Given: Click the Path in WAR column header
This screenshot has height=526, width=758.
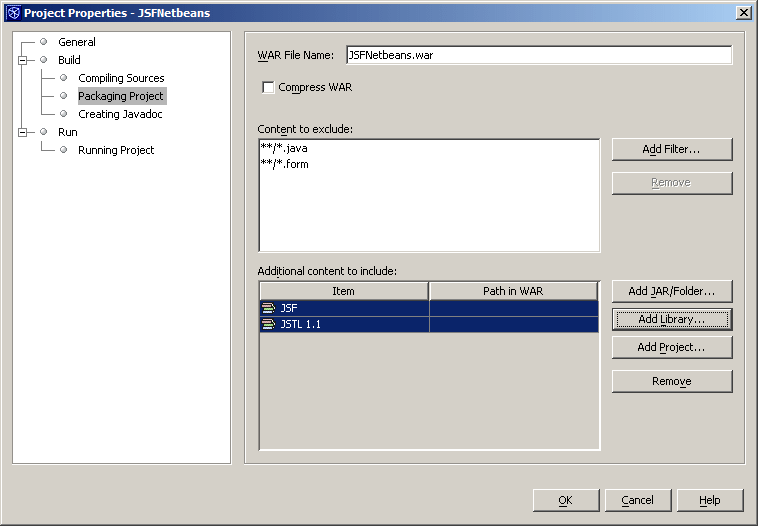Looking at the screenshot, I should [514, 291].
